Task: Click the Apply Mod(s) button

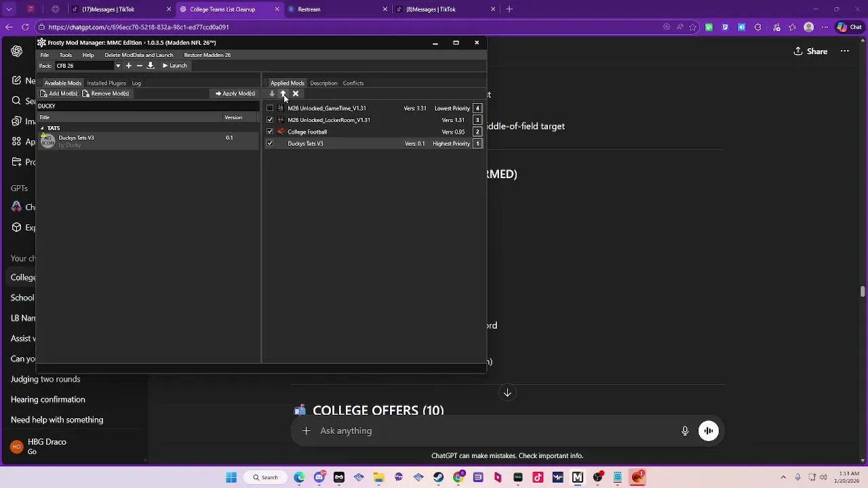Action: tap(235, 94)
